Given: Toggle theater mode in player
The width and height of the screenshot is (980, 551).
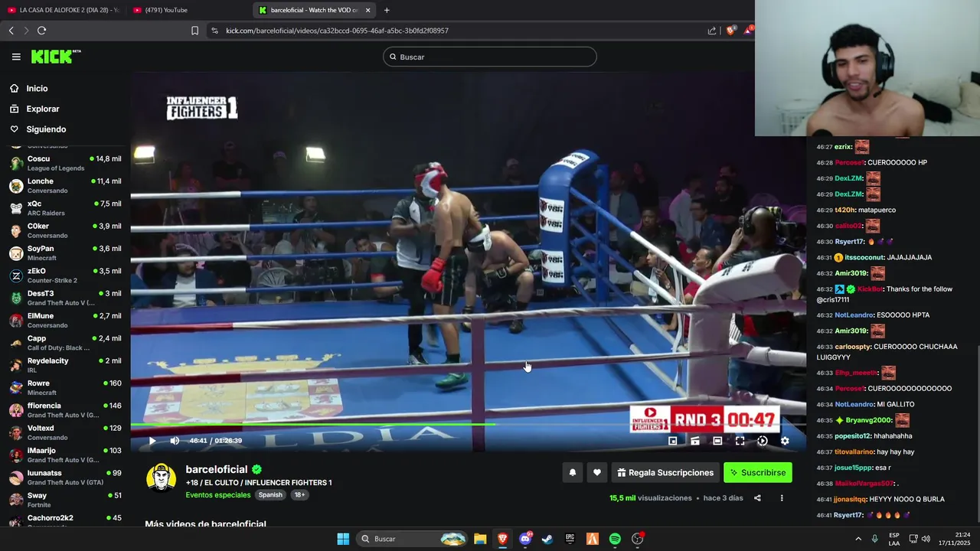Looking at the screenshot, I should (x=717, y=441).
